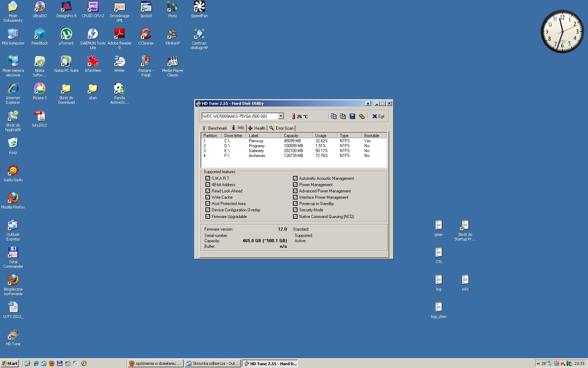Open Spybot desktop shortcut

(146, 9)
